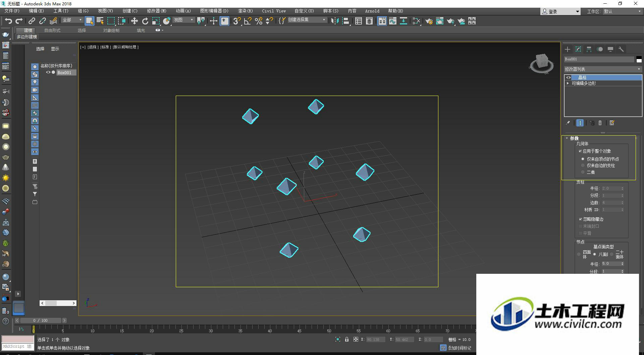Open the 全部 selection filter dropdown
Viewport: 644px width, 355px height.
(x=72, y=20)
